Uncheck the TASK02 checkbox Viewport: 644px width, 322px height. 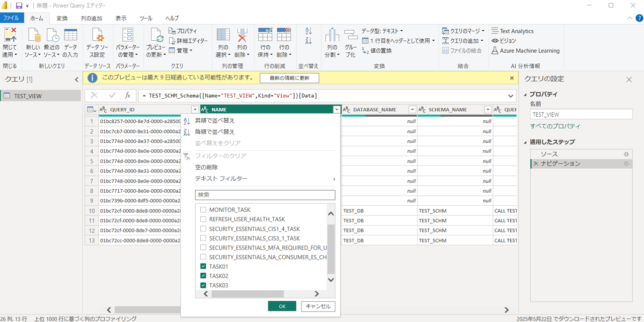tap(203, 276)
